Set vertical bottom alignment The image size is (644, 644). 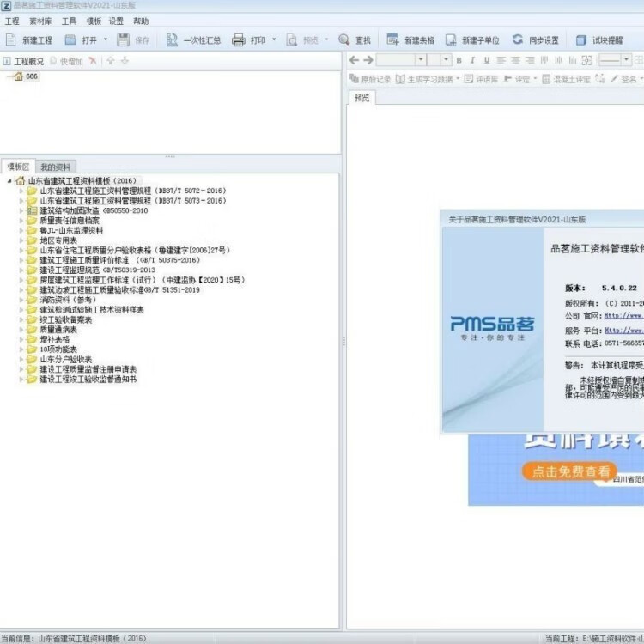pyautogui.click(x=573, y=60)
